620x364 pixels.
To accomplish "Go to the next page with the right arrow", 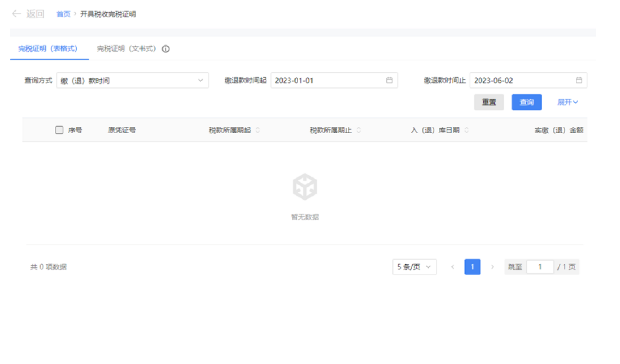I will (493, 267).
